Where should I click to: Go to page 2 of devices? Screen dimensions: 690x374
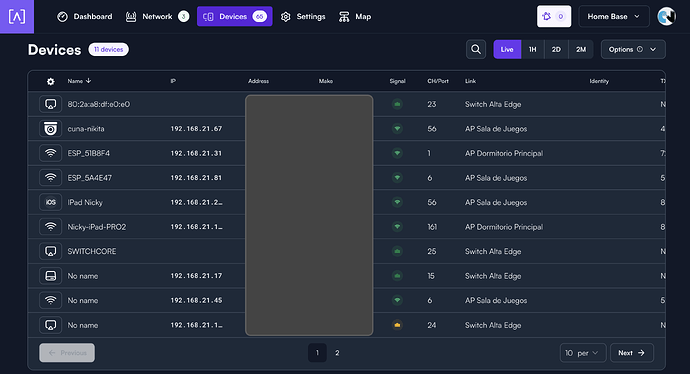(x=337, y=353)
